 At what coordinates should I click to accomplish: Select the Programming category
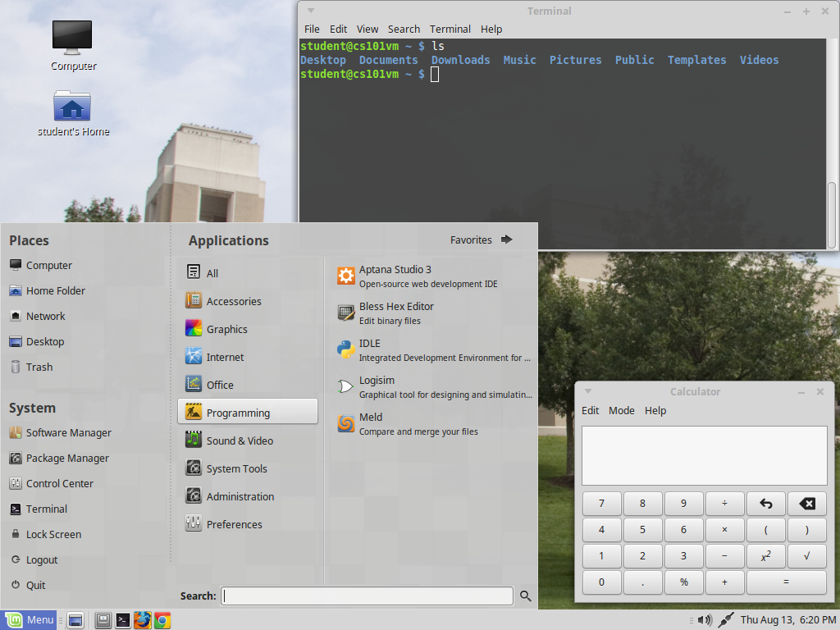[x=248, y=413]
